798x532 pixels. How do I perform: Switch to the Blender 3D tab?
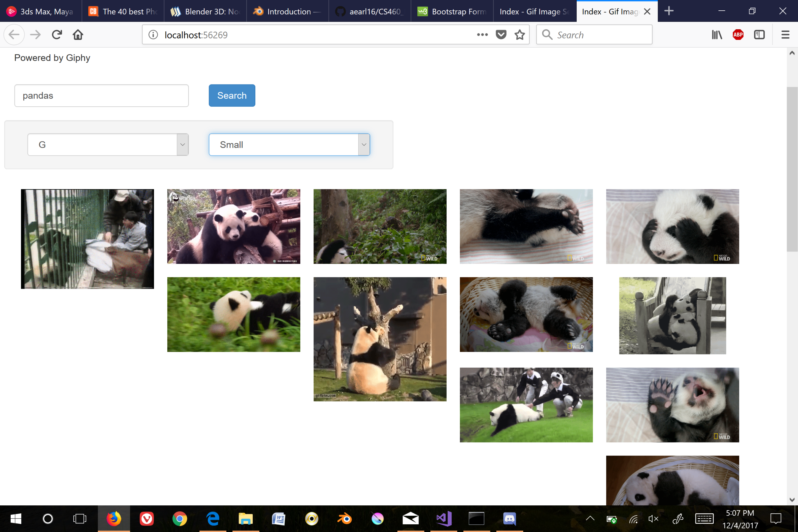[x=205, y=12]
